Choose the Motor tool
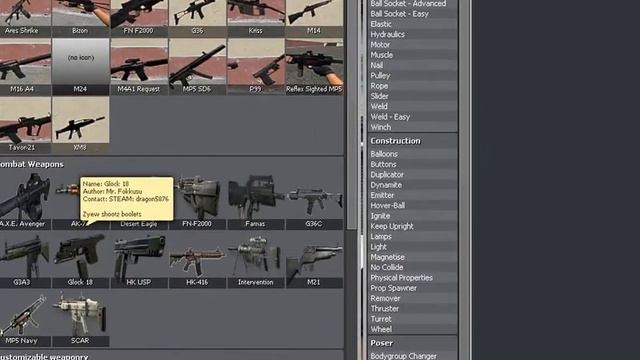The width and height of the screenshot is (640, 360). tap(412, 44)
